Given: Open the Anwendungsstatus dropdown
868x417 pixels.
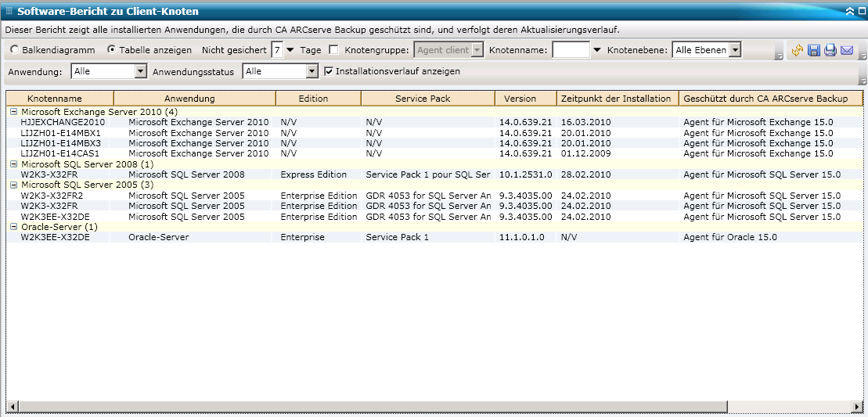Looking at the screenshot, I should click(312, 71).
